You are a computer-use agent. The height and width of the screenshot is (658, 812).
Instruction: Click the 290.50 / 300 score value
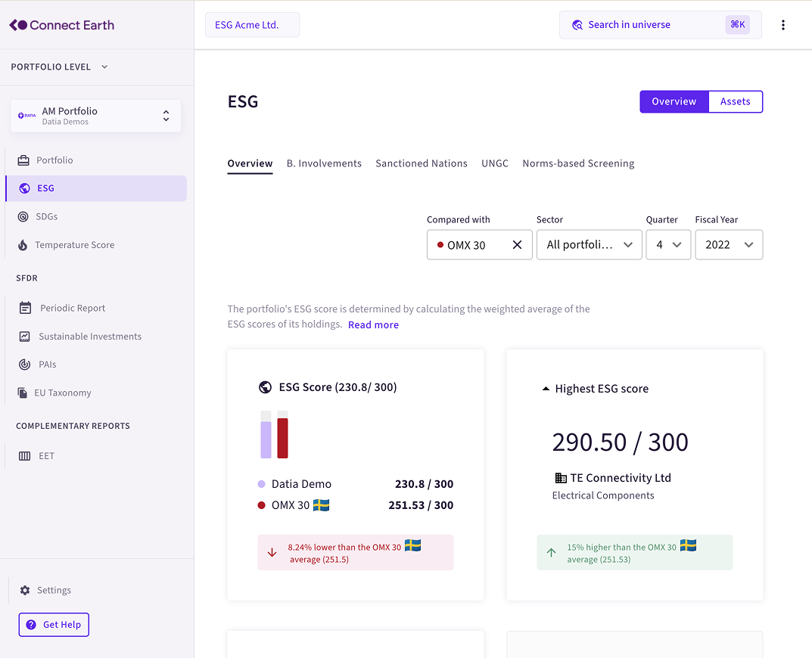point(620,442)
